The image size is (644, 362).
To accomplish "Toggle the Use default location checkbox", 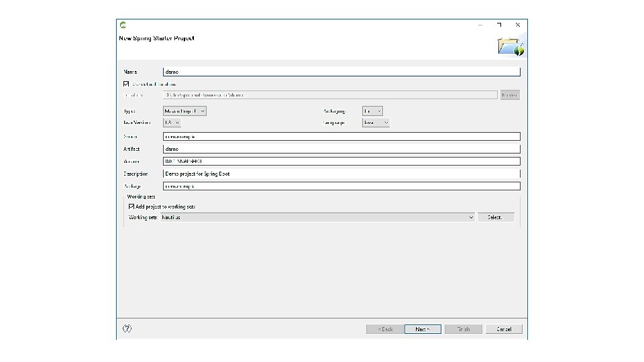I will click(126, 84).
